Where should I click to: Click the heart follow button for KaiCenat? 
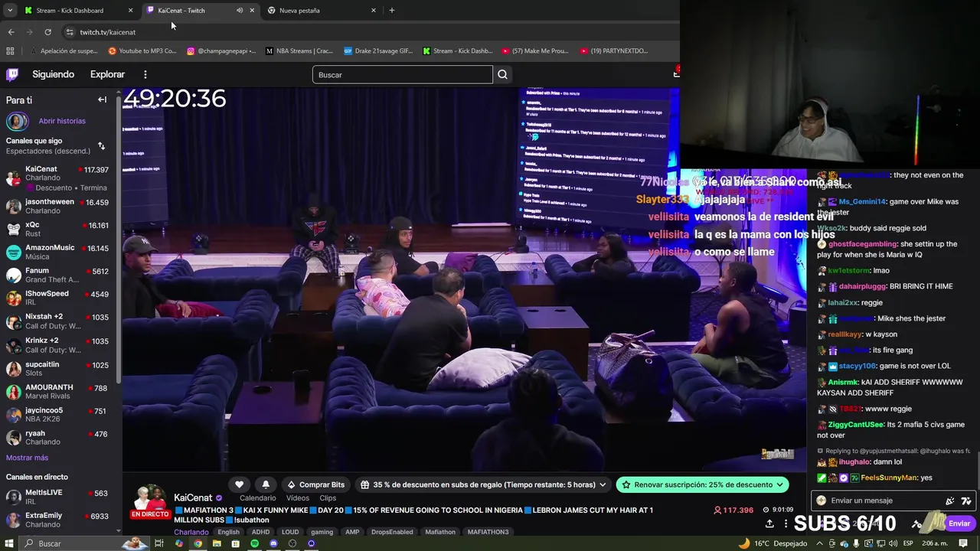tap(239, 484)
